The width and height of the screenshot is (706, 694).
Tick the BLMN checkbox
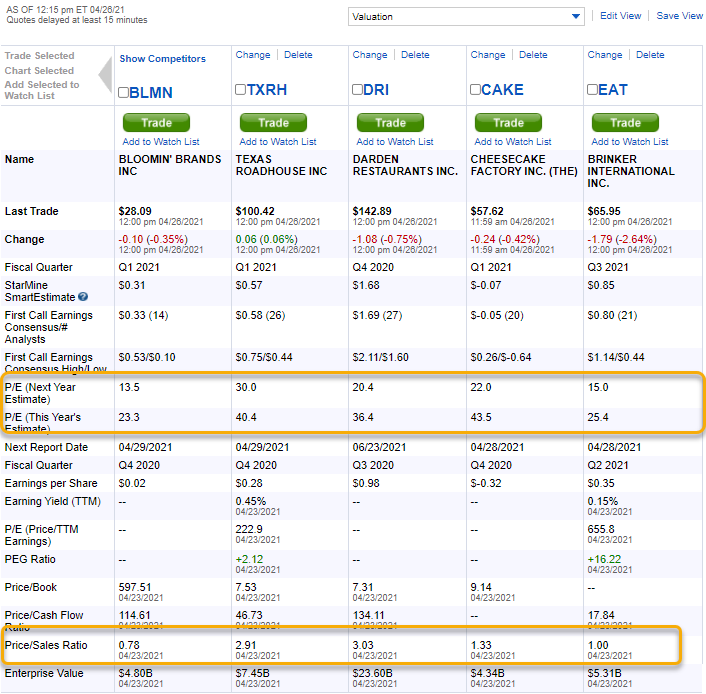[123, 92]
